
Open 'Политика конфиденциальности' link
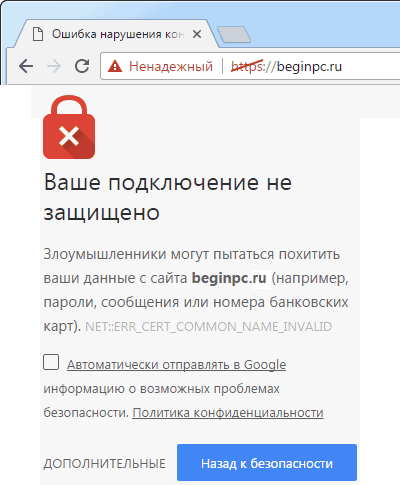228,413
